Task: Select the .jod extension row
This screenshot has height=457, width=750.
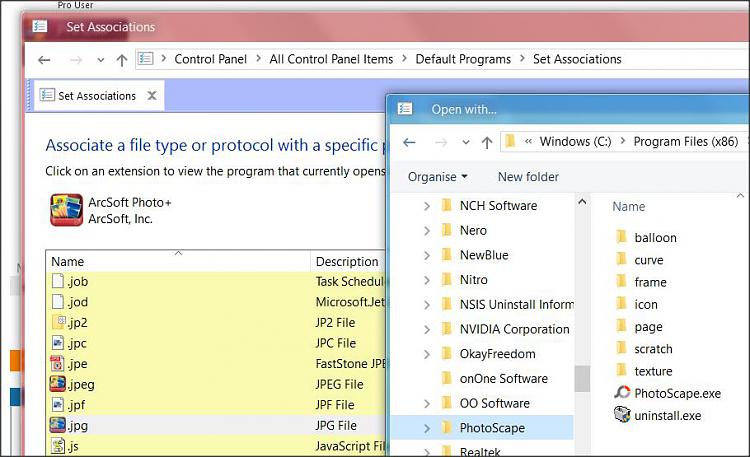Action: coord(215,302)
